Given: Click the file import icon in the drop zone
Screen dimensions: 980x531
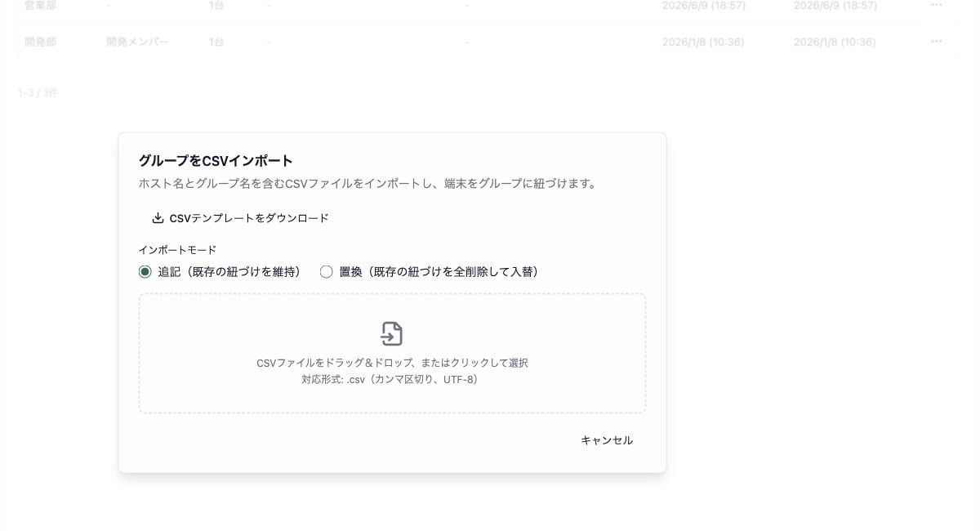Looking at the screenshot, I should [392, 333].
